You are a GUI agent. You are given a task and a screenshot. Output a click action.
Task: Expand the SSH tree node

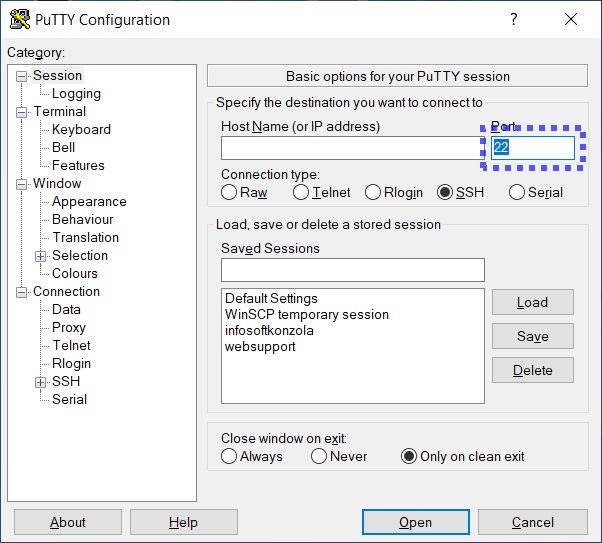40,382
